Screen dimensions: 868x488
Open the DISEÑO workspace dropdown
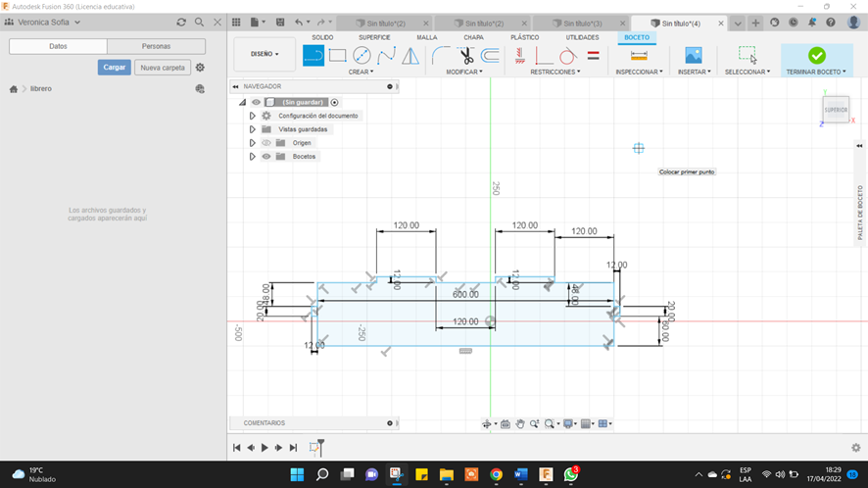click(265, 54)
